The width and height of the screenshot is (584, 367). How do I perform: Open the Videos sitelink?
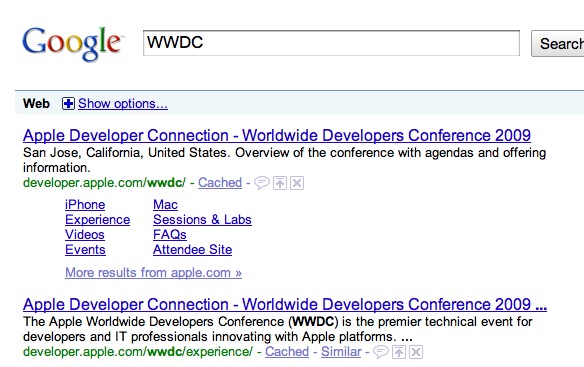[x=85, y=235]
